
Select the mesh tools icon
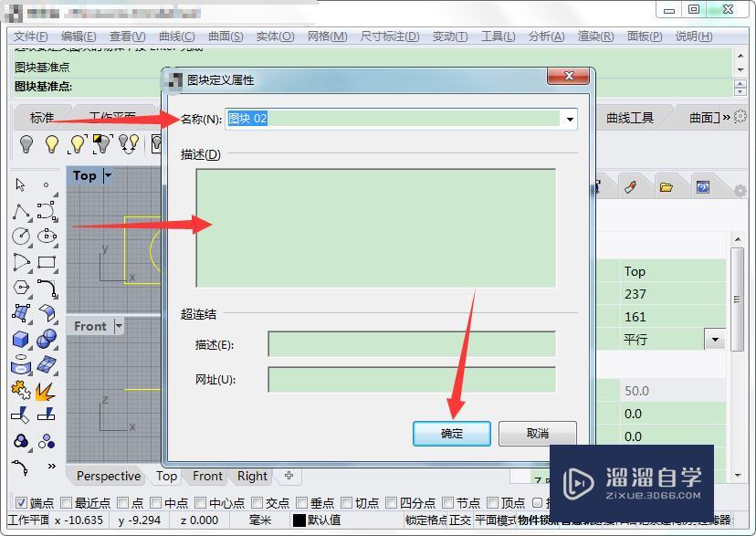point(47,365)
